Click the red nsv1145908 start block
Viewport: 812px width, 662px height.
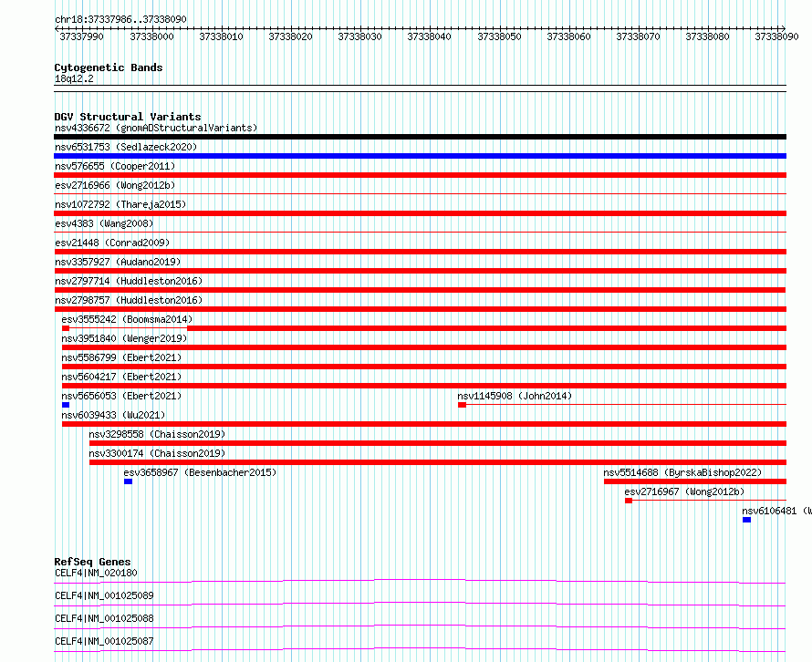coord(462,405)
